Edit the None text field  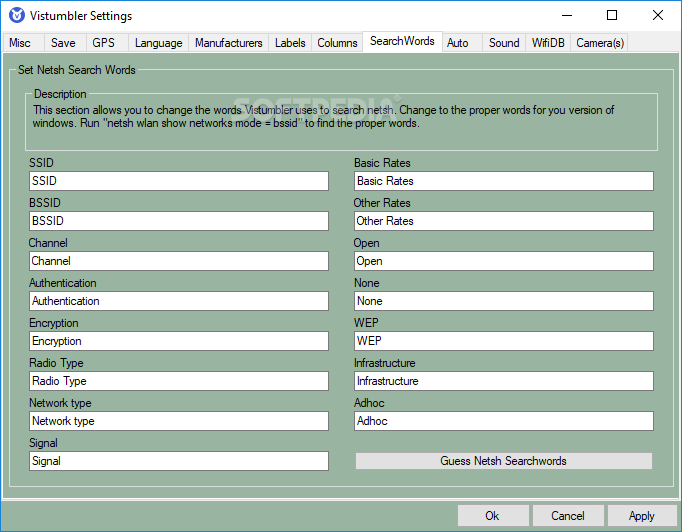pyautogui.click(x=504, y=301)
